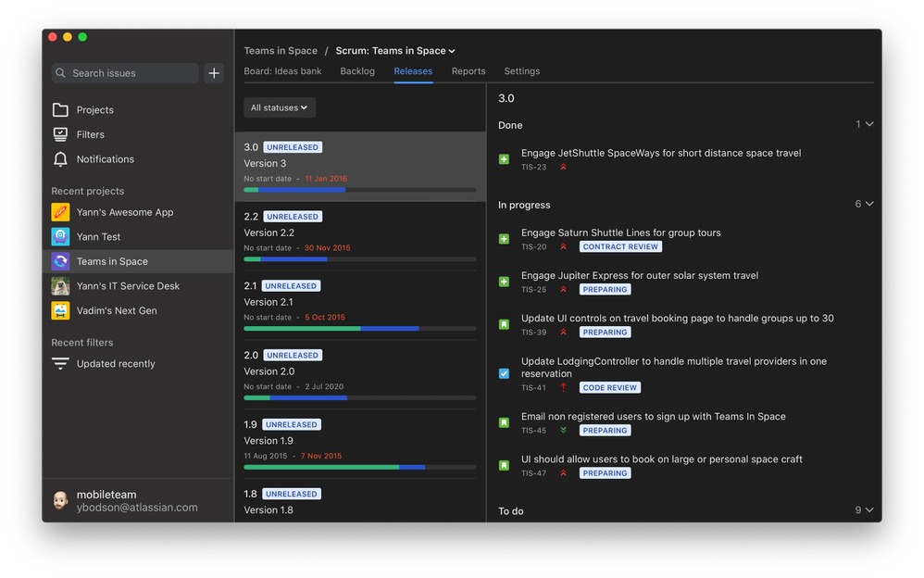Switch to the Backlog tab
This screenshot has width=924, height=578.
357,70
